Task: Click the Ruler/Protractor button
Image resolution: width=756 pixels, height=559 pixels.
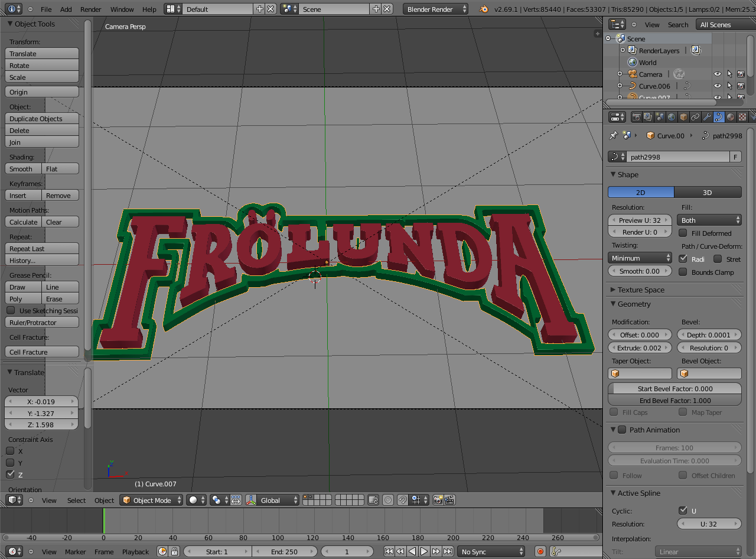Action: tap(42, 322)
